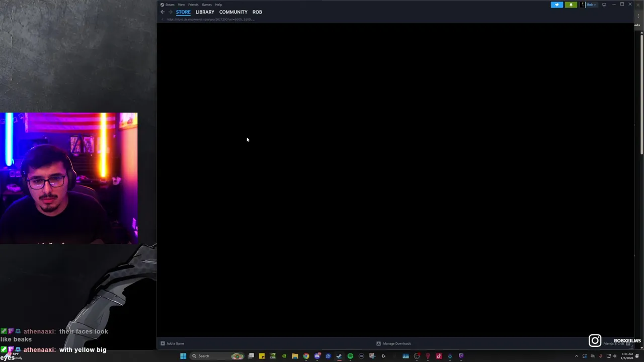Open Twitch from taskbar
The height and width of the screenshot is (362, 644).
(461, 356)
